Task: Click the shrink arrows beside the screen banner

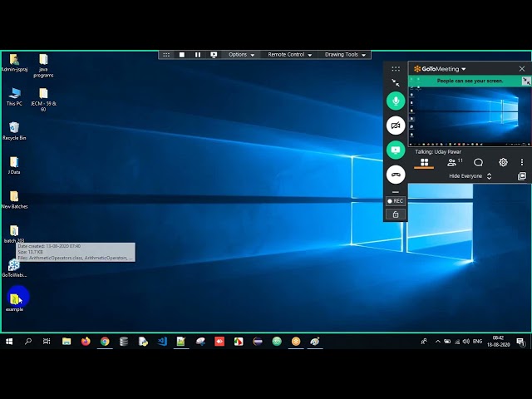Action: 526,81
